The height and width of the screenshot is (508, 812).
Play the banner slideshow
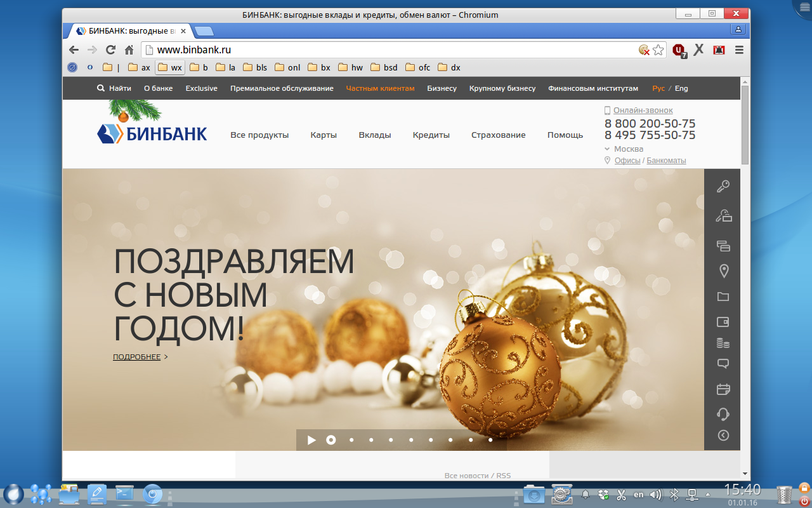pyautogui.click(x=311, y=440)
